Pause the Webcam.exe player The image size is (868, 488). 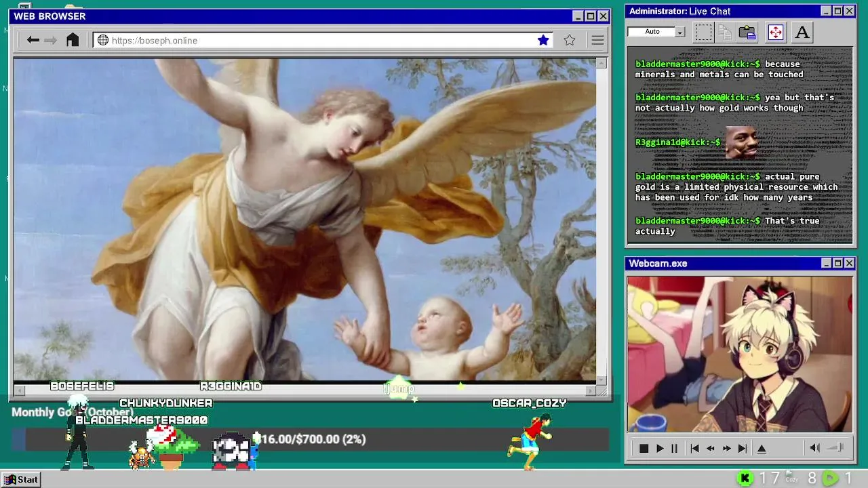(x=674, y=449)
